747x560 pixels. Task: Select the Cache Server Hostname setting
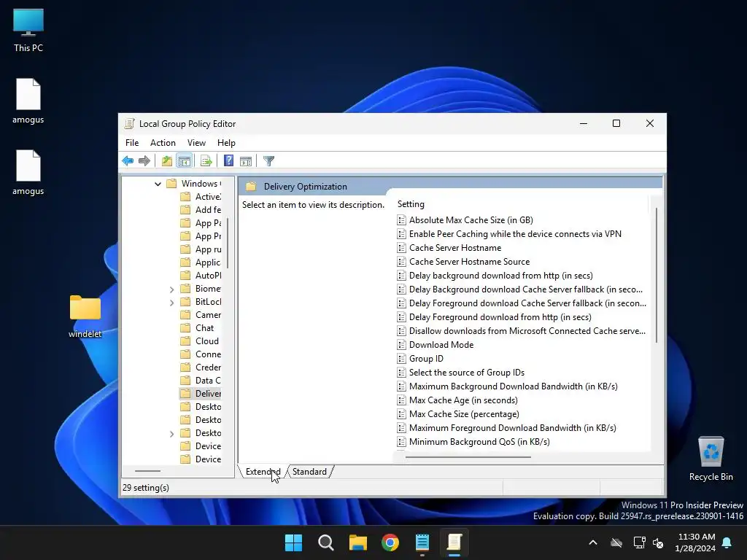tap(449, 248)
